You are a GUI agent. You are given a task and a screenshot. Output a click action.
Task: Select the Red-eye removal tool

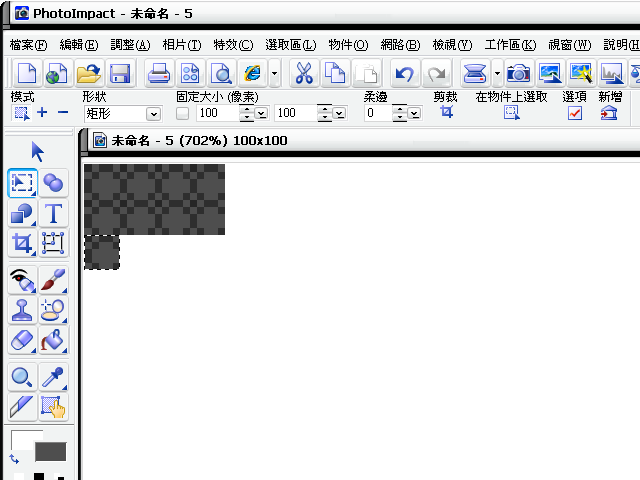pyautogui.click(x=22, y=280)
